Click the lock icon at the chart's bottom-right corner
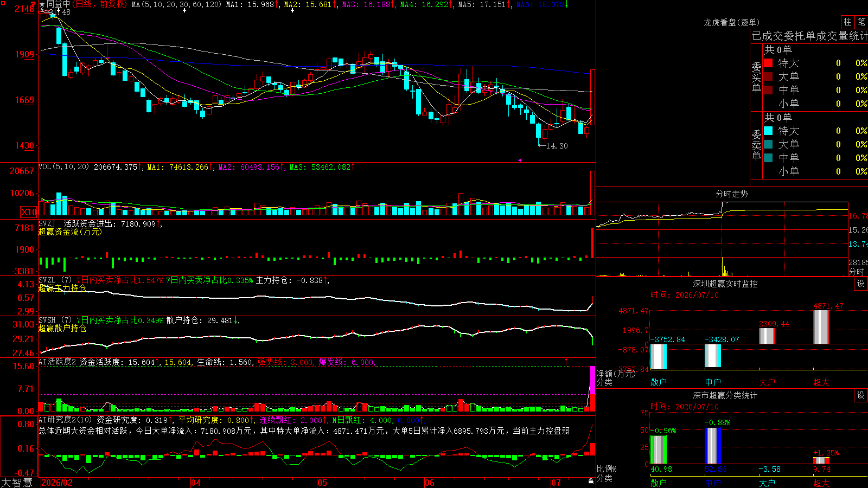The image size is (868, 488). (591, 481)
